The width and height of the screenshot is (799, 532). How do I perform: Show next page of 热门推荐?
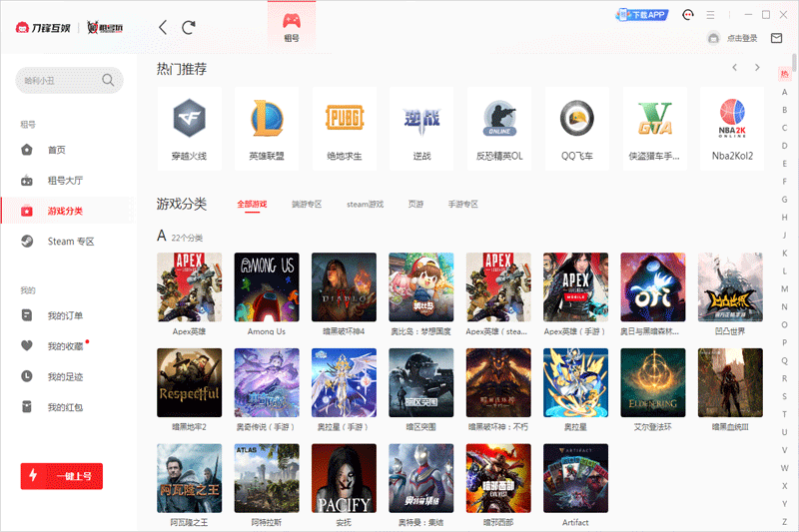point(757,68)
